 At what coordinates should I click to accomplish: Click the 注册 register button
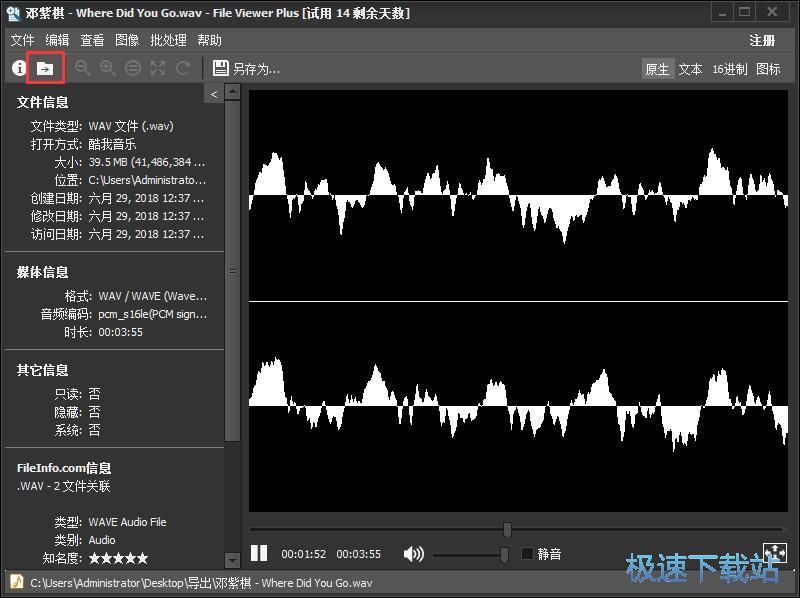coord(762,40)
